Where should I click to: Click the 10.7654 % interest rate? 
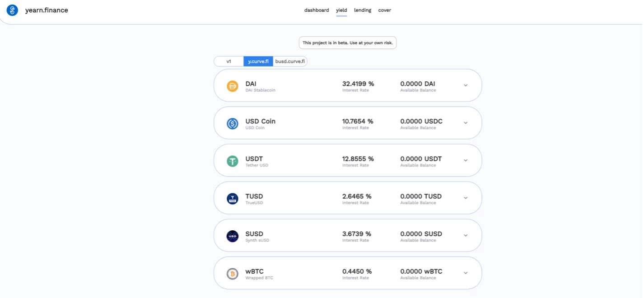(x=358, y=121)
